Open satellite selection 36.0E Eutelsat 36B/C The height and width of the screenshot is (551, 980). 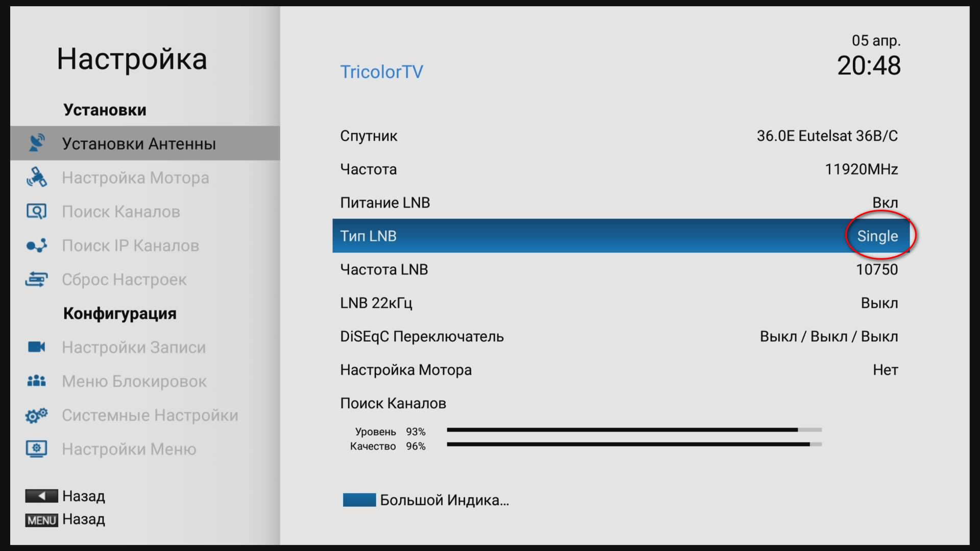coord(827,136)
